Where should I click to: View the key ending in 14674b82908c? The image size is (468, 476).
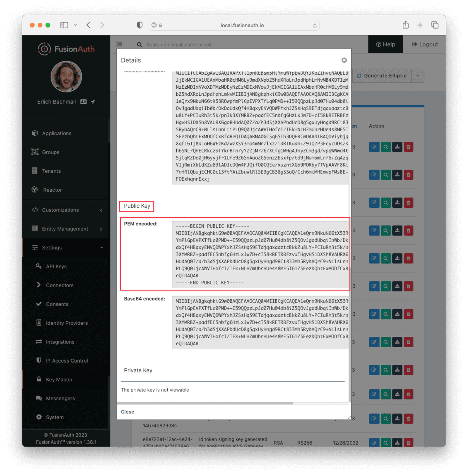(x=386, y=419)
